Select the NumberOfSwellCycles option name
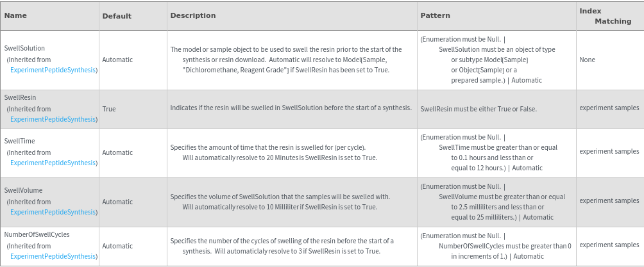This screenshot has width=644, height=267. point(37,234)
